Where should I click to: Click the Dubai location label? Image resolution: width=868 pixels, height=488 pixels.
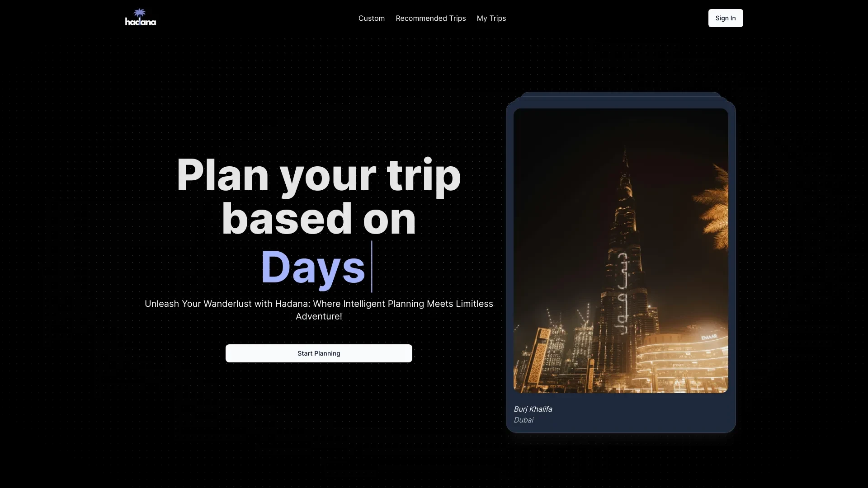click(x=523, y=419)
